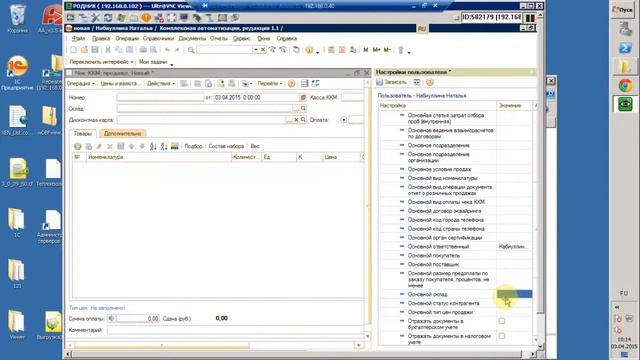Toggle Отражать документы в бухгалтерском учете checkbox
640x360 pixels.
tap(502, 321)
